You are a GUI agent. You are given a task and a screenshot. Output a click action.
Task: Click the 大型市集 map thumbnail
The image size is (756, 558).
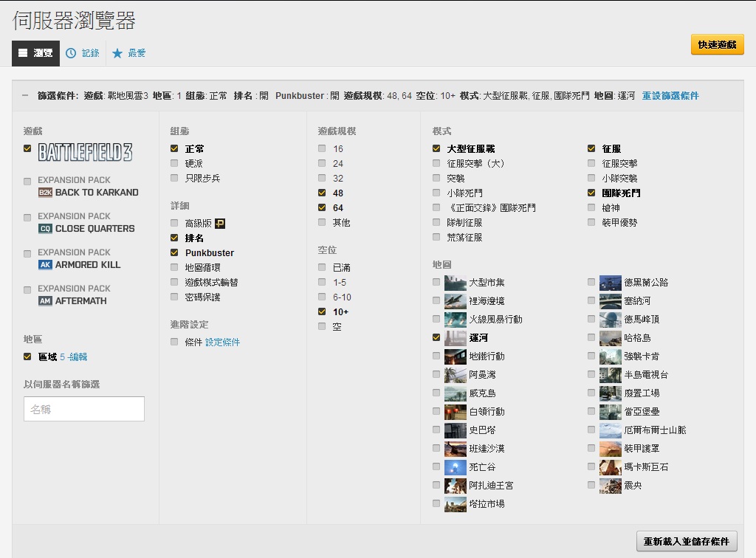(455, 283)
